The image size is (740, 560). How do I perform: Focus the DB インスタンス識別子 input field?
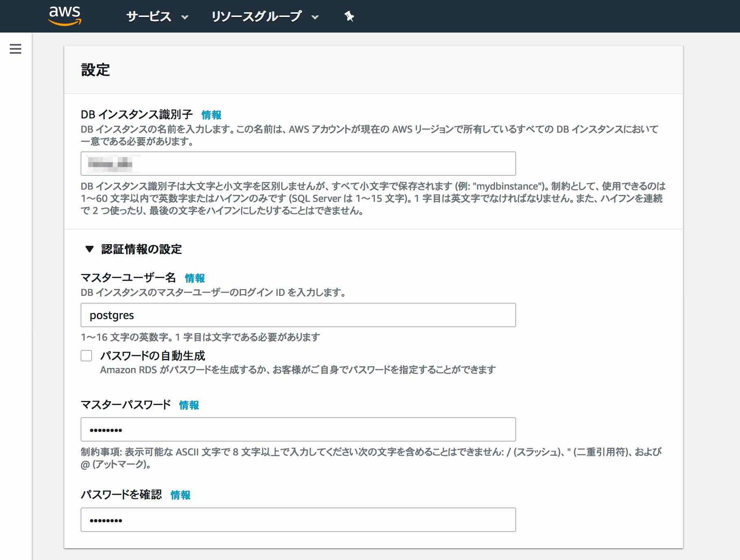(298, 164)
